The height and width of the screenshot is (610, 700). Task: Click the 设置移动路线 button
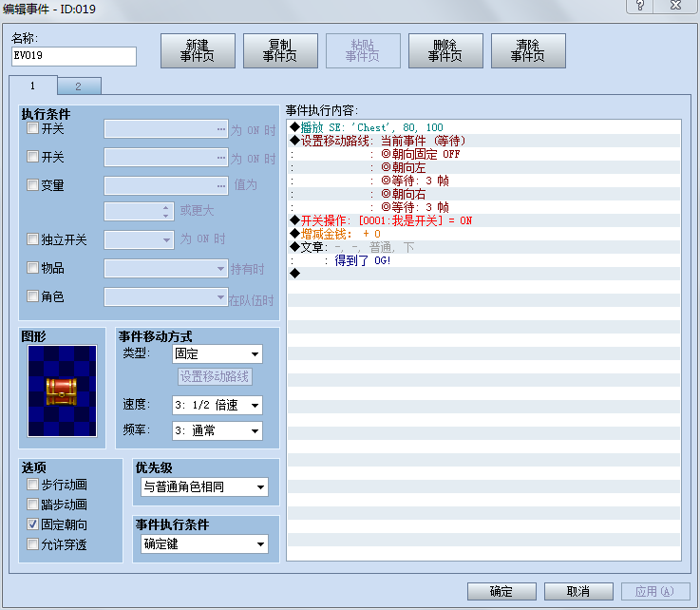(x=215, y=376)
